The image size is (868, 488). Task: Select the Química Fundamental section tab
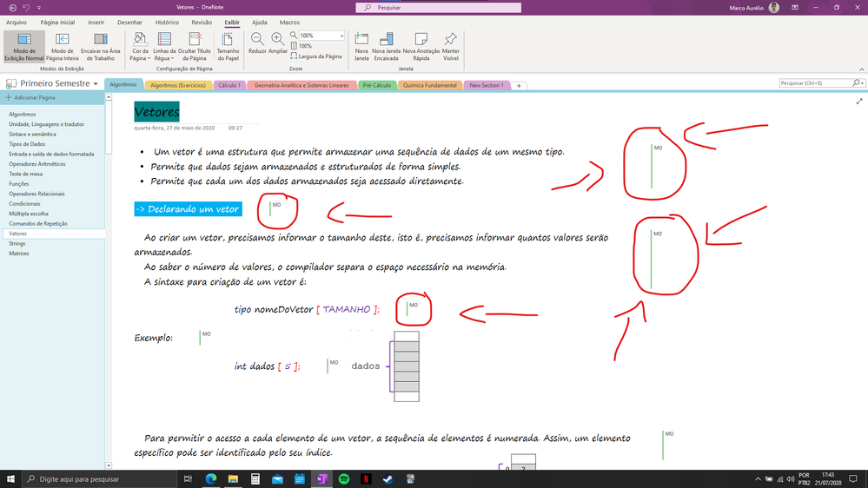pos(429,85)
